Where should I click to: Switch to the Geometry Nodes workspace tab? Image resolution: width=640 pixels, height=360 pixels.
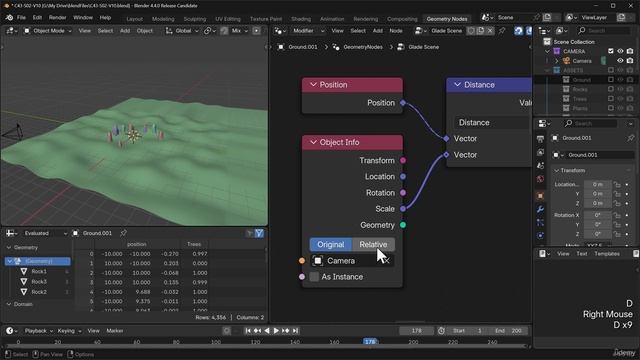pos(447,19)
